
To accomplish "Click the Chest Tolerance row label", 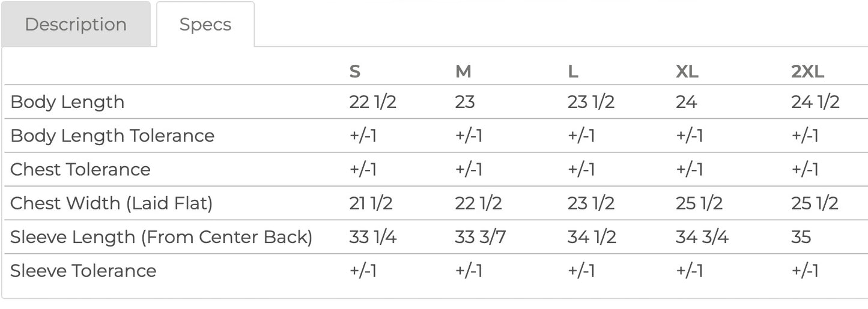I will pos(80,169).
